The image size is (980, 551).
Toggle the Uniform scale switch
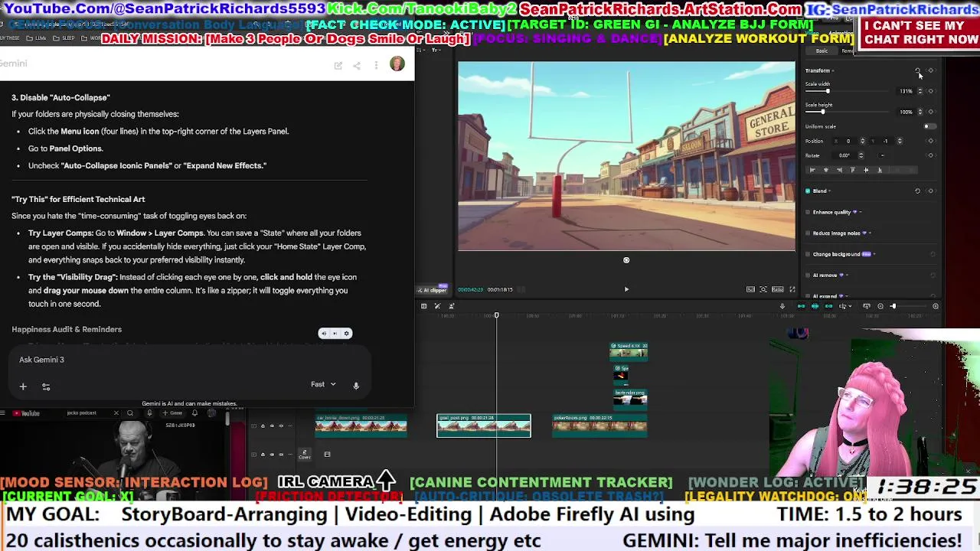(x=929, y=126)
